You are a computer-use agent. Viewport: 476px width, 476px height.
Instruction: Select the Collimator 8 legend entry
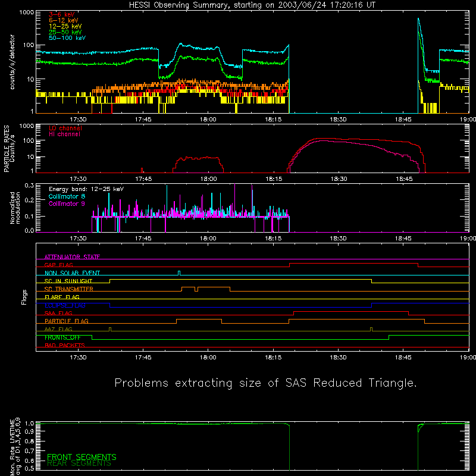pos(67,196)
